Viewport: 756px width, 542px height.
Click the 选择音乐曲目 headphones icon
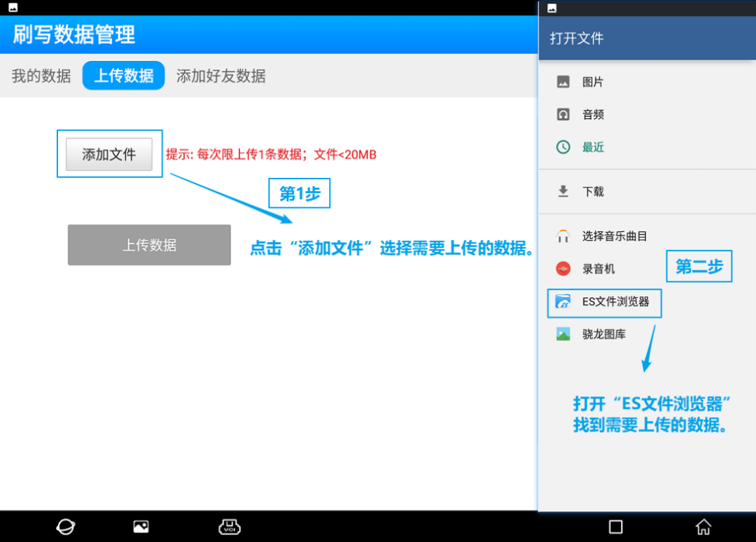coord(563,236)
